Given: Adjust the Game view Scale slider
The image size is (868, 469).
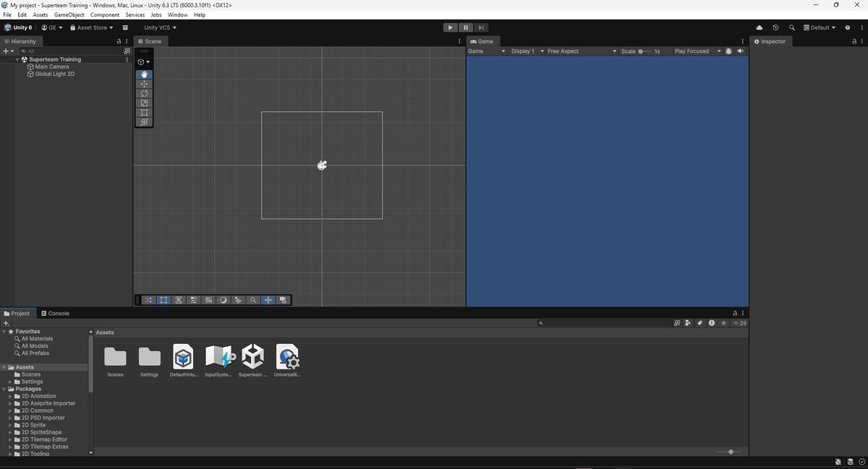Looking at the screenshot, I should click(x=644, y=51).
